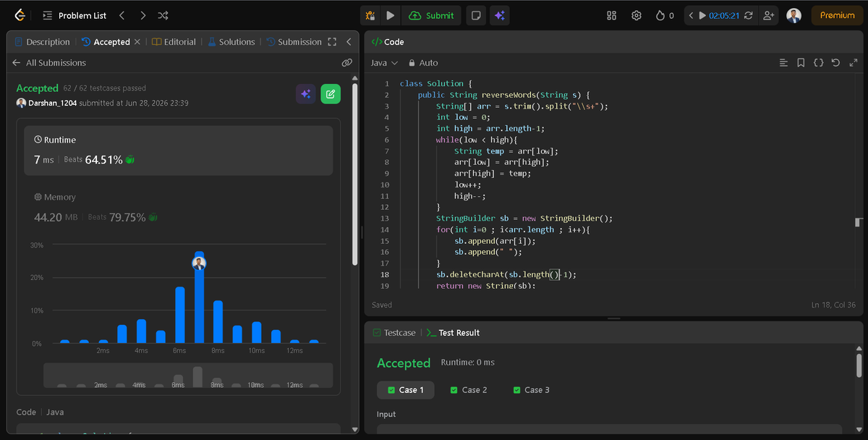Click line 13 StringBuilder declaration
This screenshot has width=868, height=440.
(x=524, y=219)
